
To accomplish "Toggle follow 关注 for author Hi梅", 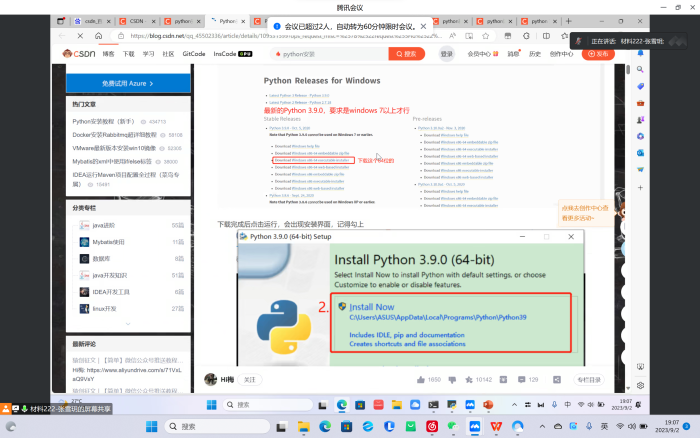I will click(x=250, y=380).
